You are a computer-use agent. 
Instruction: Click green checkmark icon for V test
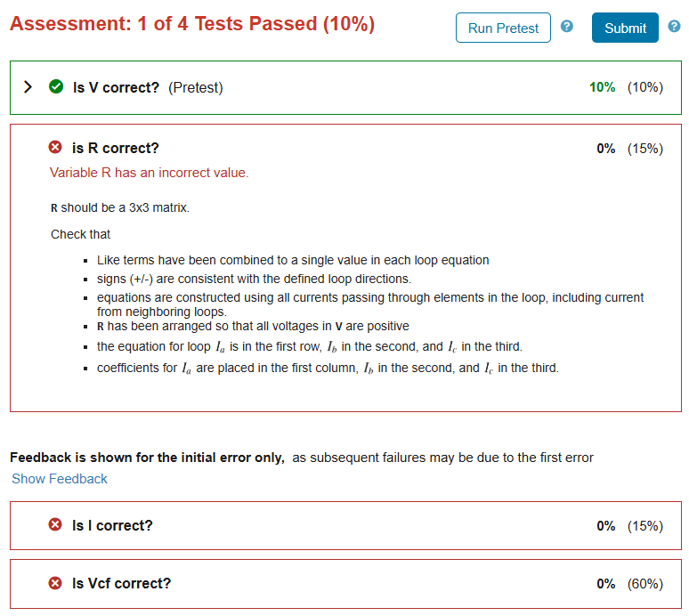pyautogui.click(x=56, y=87)
